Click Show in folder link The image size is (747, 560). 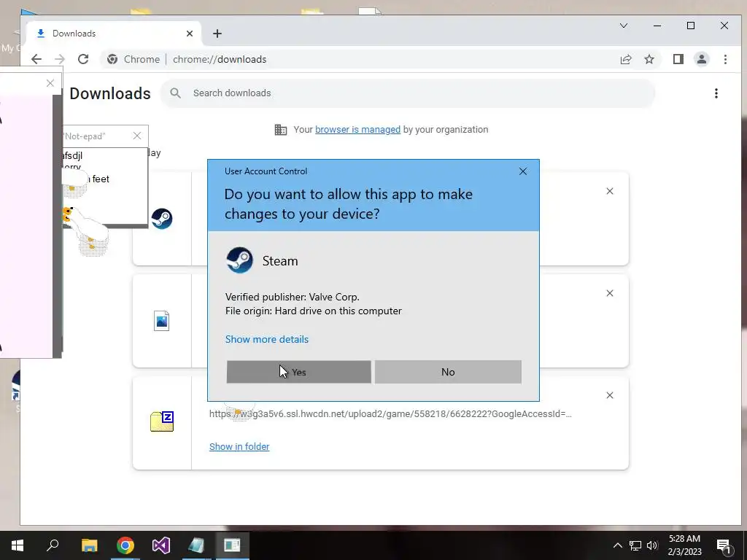[x=239, y=447]
